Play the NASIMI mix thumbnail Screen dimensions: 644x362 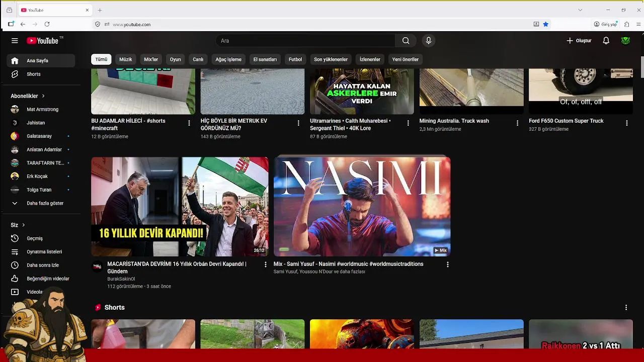click(x=362, y=207)
